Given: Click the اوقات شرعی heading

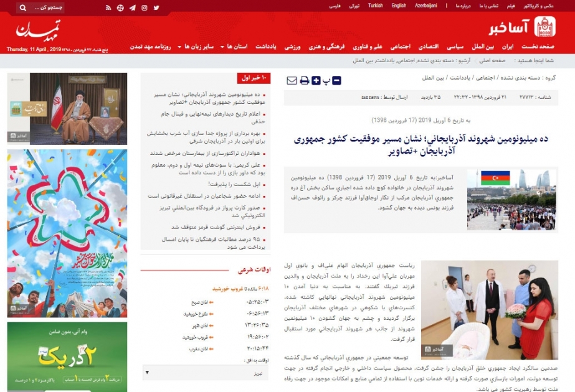Looking at the screenshot, I should click(254, 270).
